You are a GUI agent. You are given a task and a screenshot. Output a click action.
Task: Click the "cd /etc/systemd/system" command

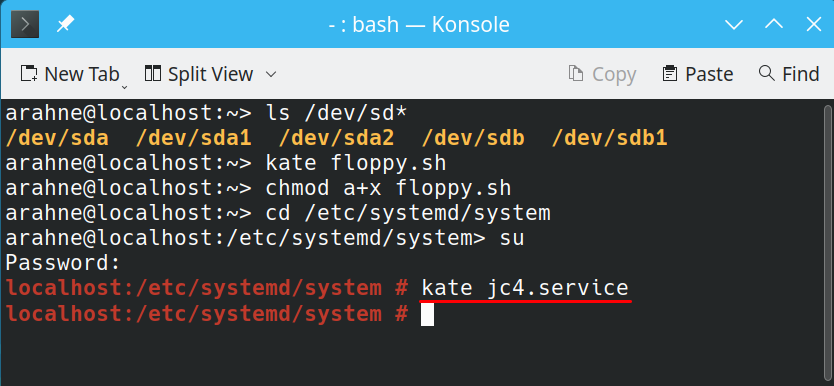[408, 213]
